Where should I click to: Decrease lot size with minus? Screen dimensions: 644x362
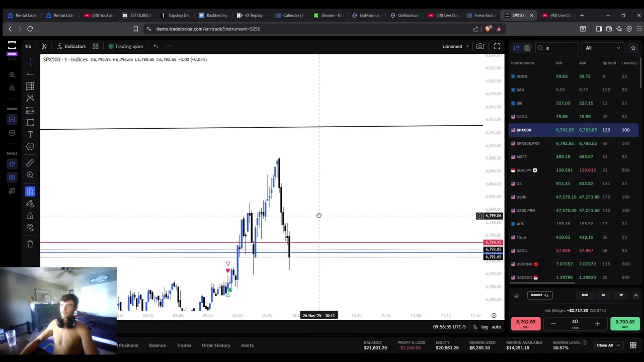[553, 324]
